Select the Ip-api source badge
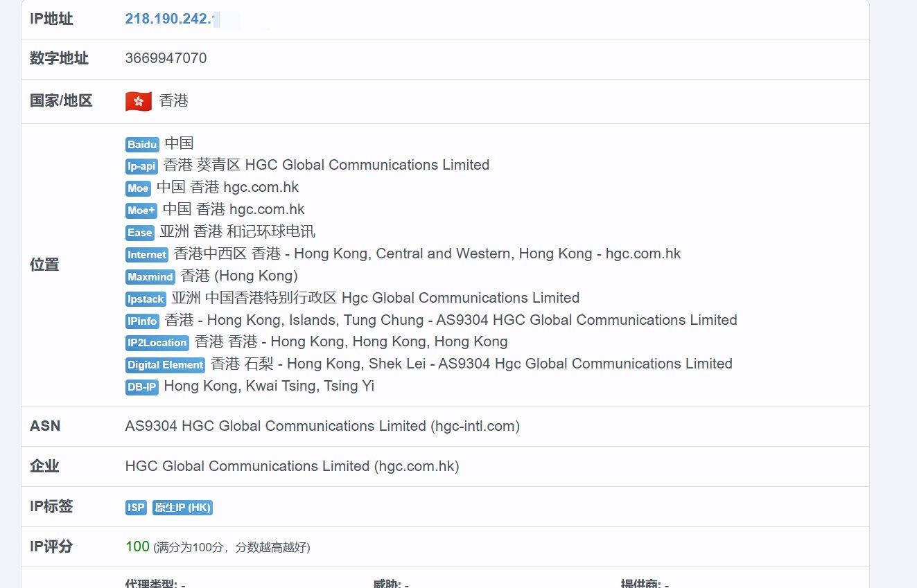Viewport: 917px width, 588px height. pyautogui.click(x=141, y=166)
